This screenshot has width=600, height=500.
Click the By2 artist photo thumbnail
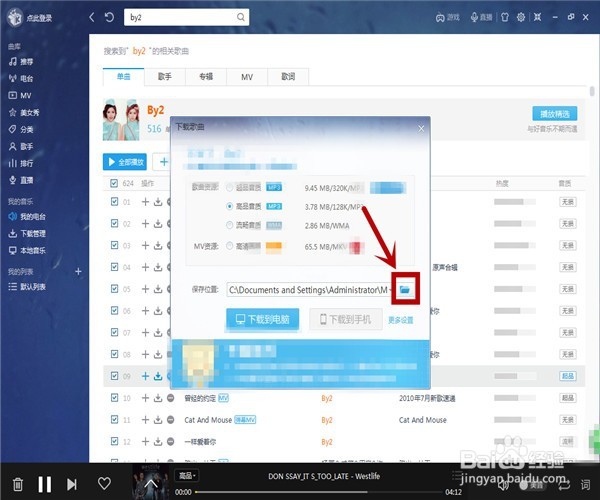tap(121, 120)
